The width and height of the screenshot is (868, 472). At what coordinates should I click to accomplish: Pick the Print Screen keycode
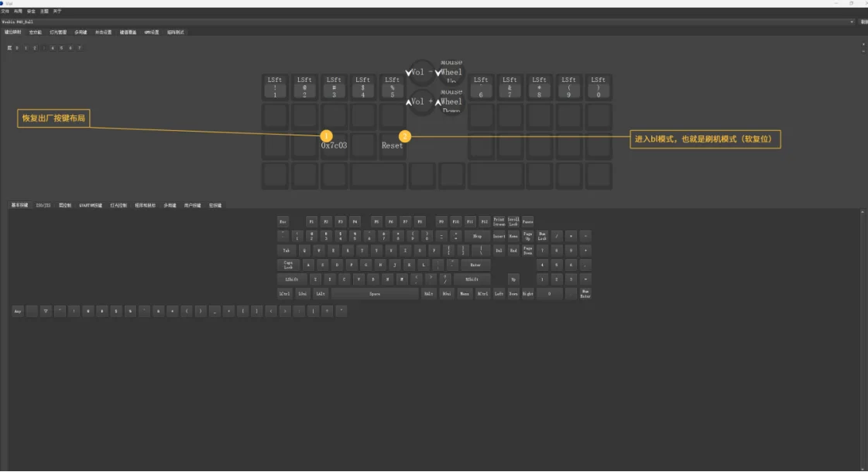click(x=499, y=221)
